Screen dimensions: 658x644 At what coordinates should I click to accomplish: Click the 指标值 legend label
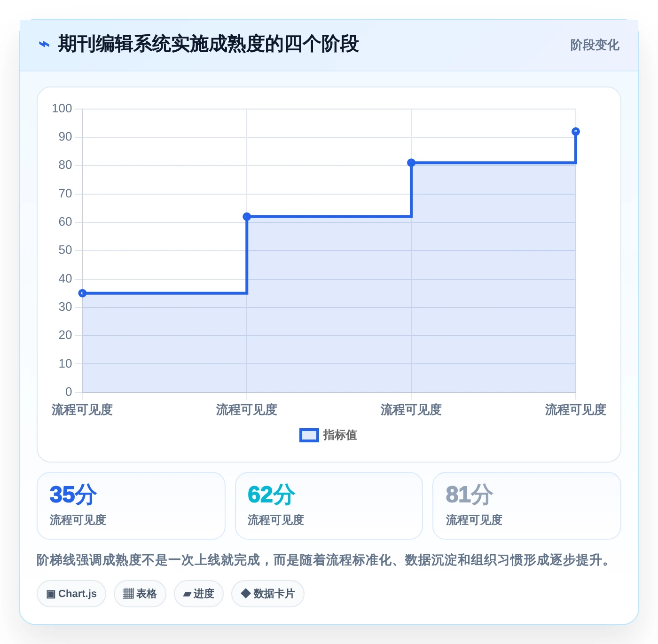pos(340,435)
